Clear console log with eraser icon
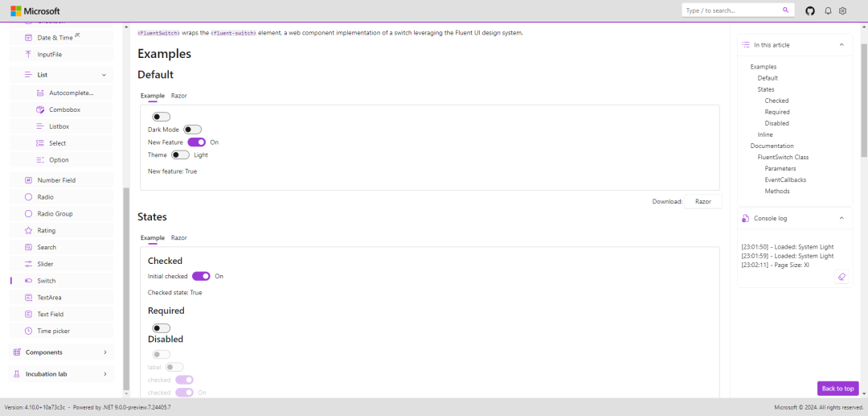The height and width of the screenshot is (416, 868). 841,277
